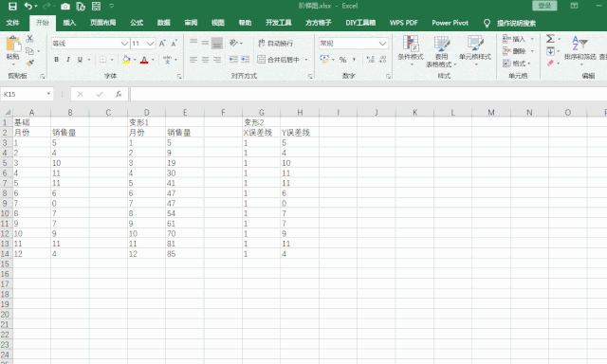Open the number format dropdown (常规)
607x364 pixels.
382,44
